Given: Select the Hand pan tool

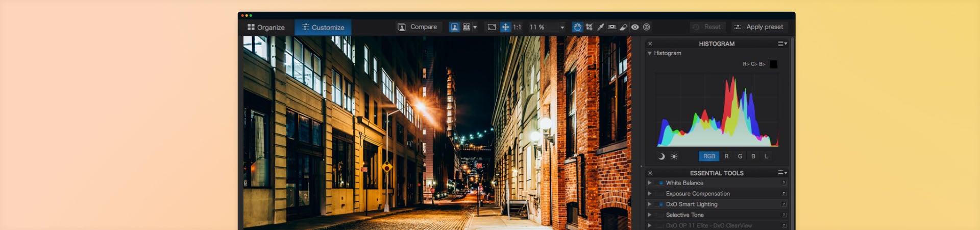Looking at the screenshot, I should point(577,27).
